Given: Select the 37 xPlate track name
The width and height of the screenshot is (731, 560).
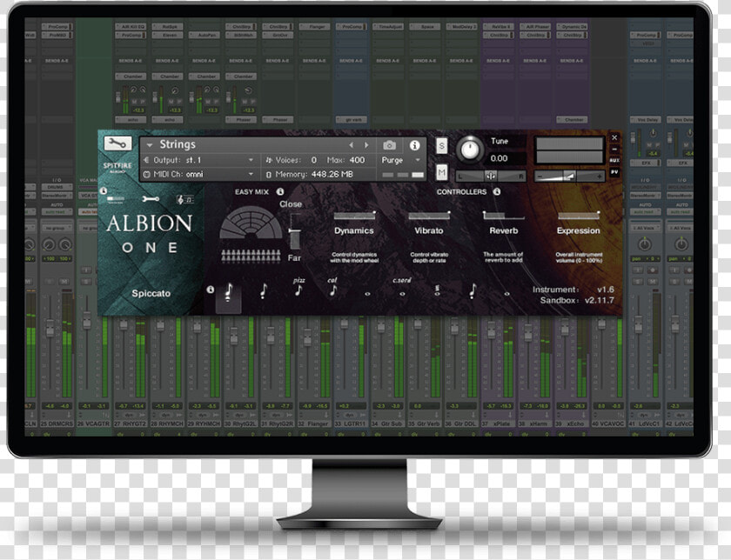Looking at the screenshot, I should tap(498, 423).
